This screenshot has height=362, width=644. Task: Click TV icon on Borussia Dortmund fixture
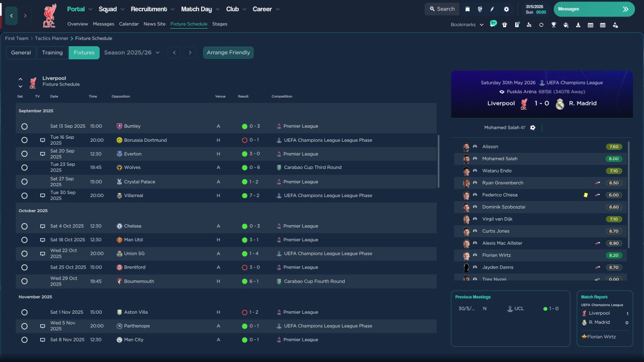click(x=43, y=140)
